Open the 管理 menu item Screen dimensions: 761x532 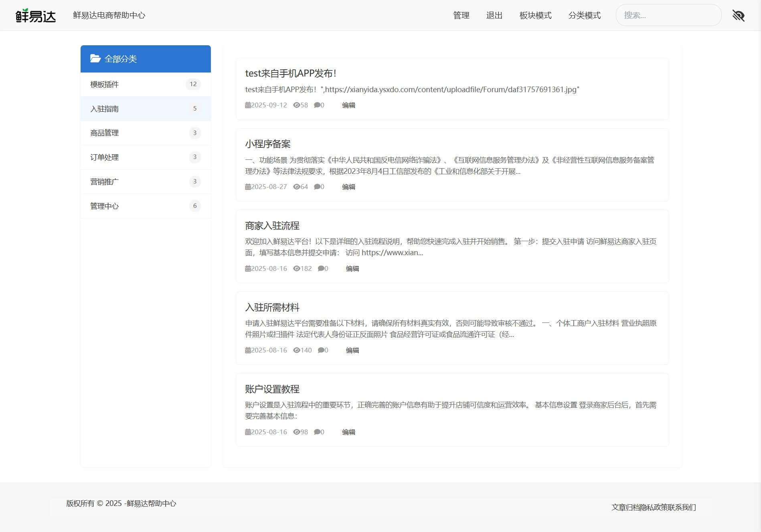[x=461, y=16]
